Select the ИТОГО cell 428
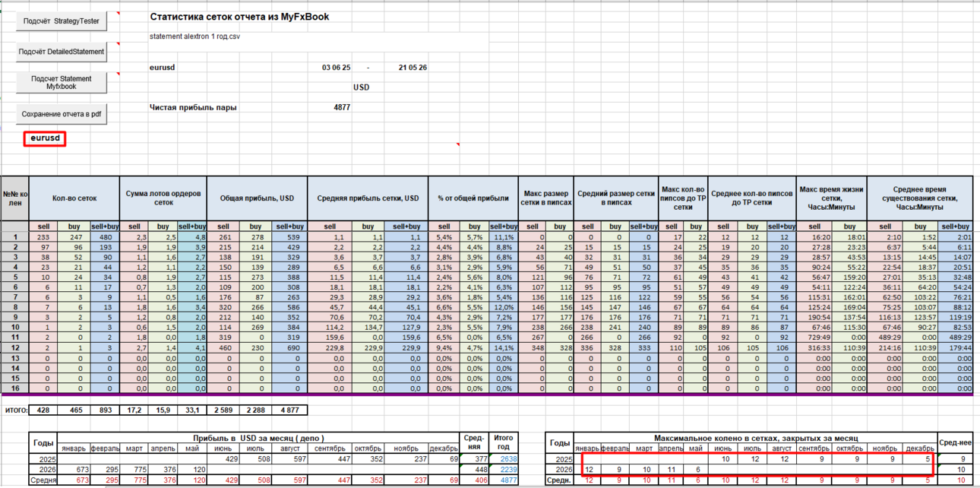The width and height of the screenshot is (980, 488). 44,410
